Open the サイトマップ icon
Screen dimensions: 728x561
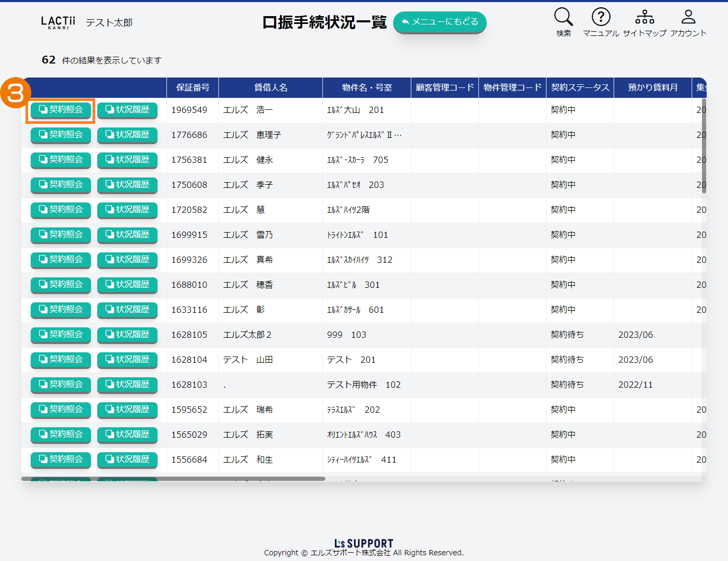click(644, 22)
